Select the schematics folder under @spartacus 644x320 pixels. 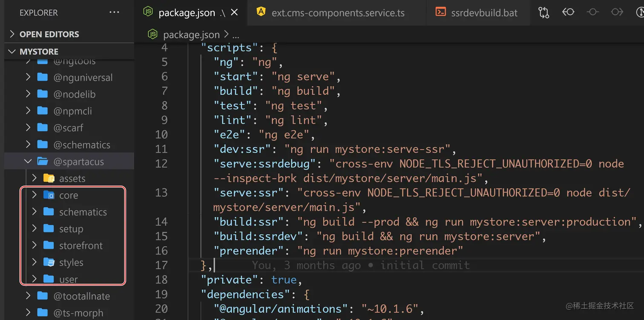pos(69,212)
